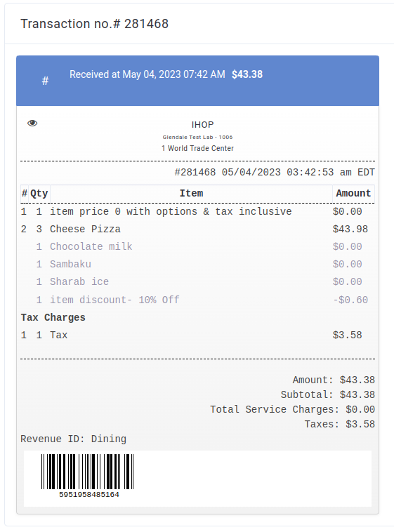Screen dimensions: 394x532
Task: Click the Tax Charges section heading
Action: (53, 317)
